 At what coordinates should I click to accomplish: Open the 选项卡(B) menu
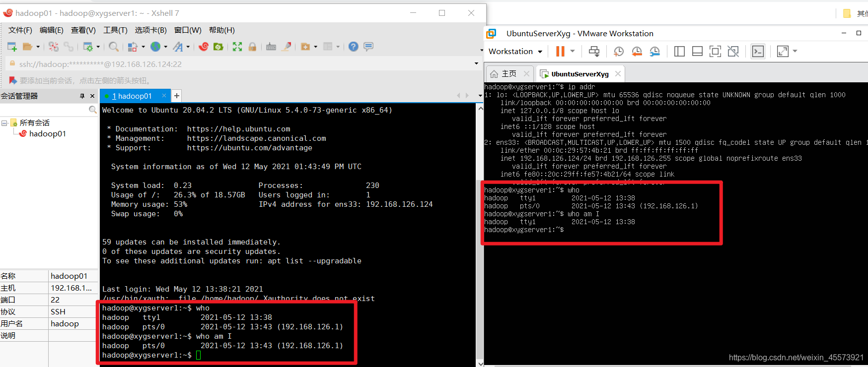(x=151, y=30)
